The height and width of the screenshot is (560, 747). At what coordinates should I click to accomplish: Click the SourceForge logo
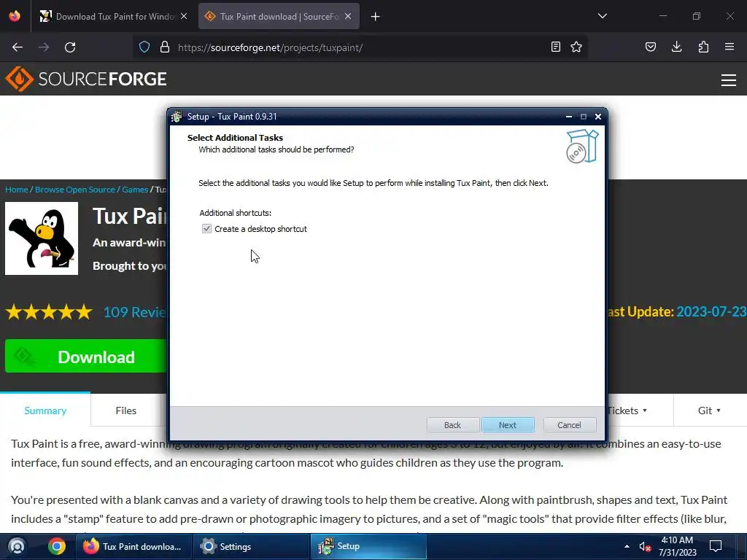[x=86, y=79]
